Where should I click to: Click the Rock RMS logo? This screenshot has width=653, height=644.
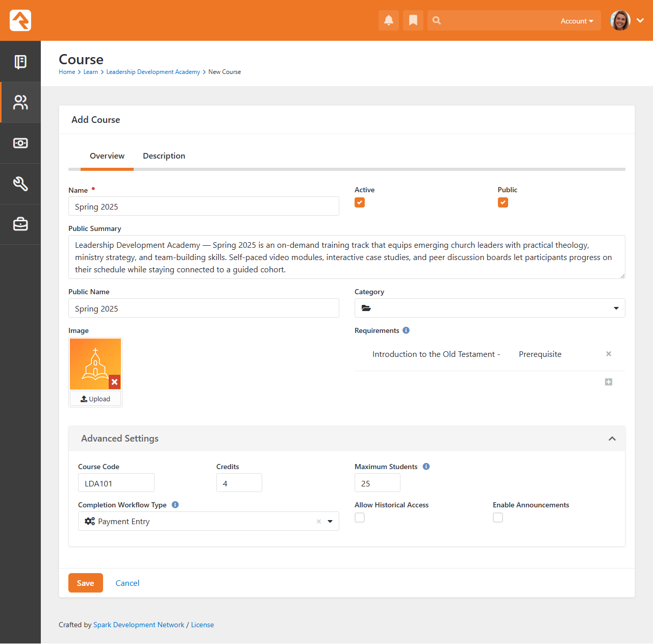click(20, 20)
